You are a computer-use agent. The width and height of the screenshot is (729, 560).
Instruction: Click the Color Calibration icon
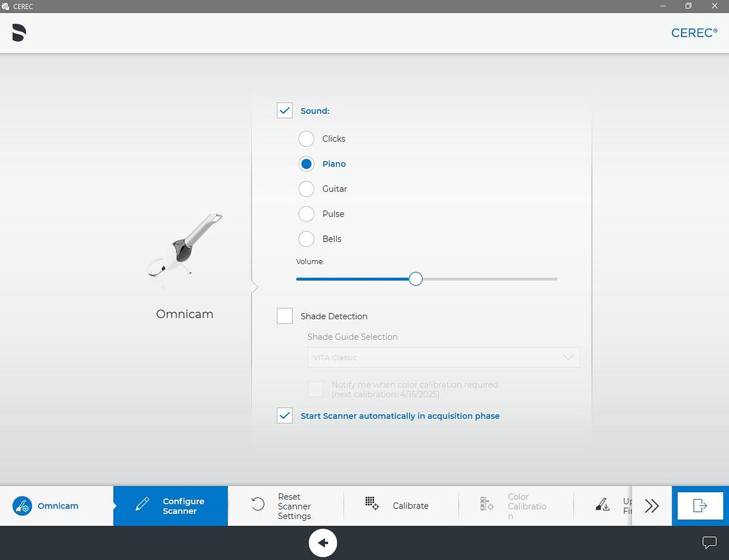(x=487, y=505)
